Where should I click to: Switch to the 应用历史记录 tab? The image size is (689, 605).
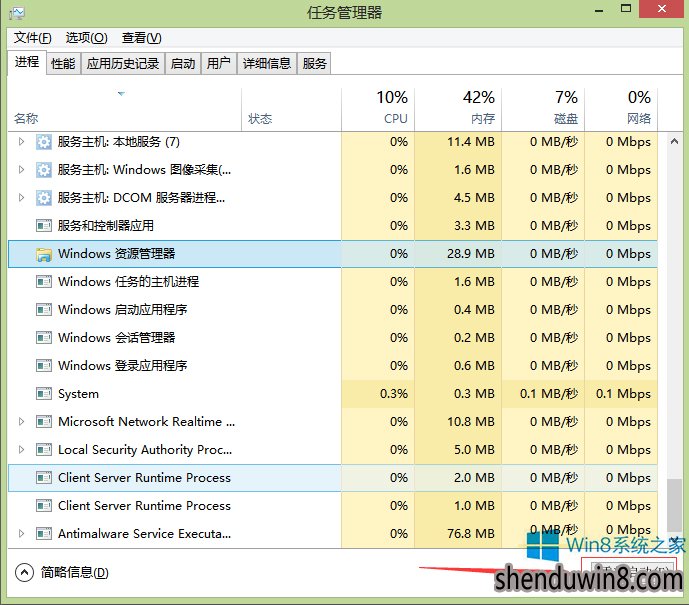point(123,64)
